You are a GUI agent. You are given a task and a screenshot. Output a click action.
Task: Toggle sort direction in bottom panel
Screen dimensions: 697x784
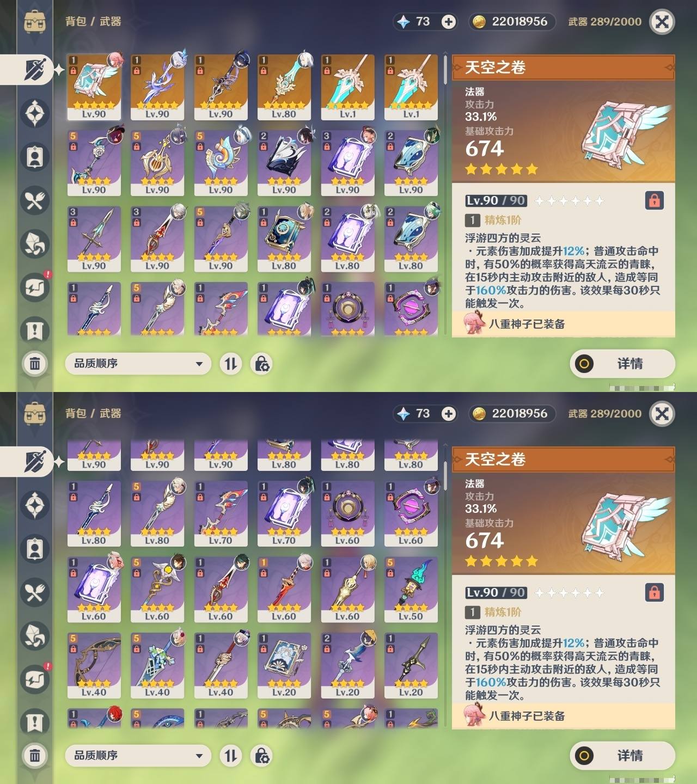pos(231,755)
